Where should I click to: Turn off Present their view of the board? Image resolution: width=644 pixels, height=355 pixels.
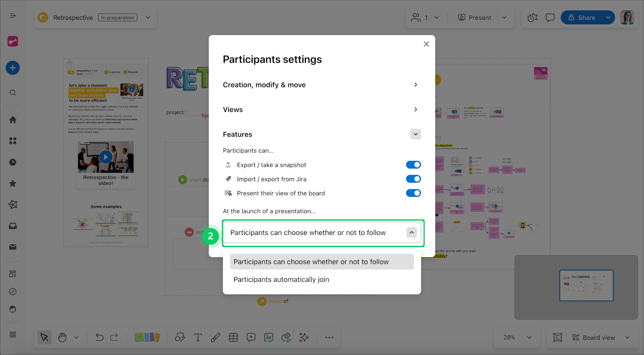(413, 193)
